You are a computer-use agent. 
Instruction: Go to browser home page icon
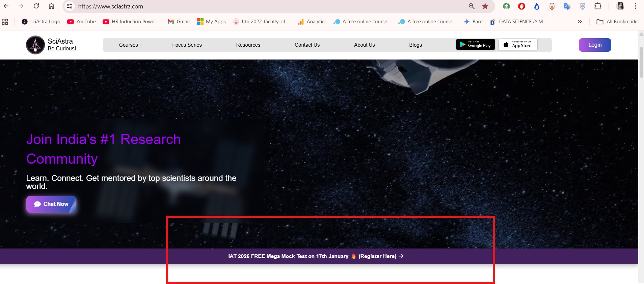[x=51, y=6]
